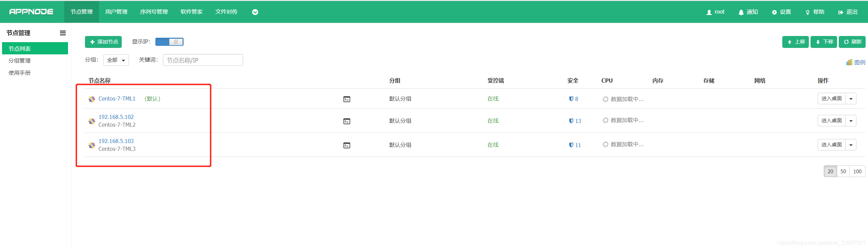This screenshot has height=249, width=868.
Task: Click the 添加节点 button
Action: [x=103, y=42]
